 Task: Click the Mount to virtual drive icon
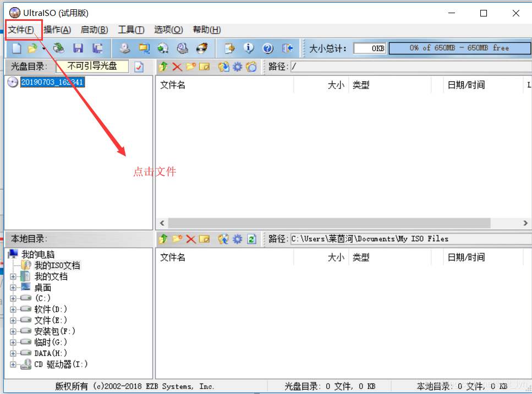(x=183, y=48)
